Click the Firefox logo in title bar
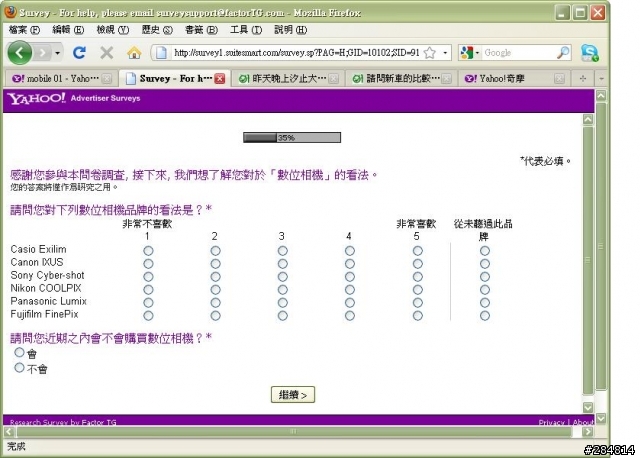 coord(10,12)
